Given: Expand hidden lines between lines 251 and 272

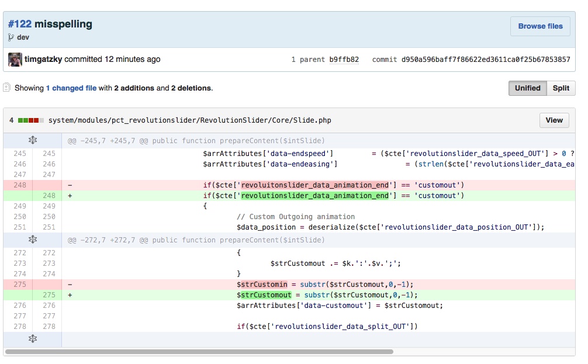Looking at the screenshot, I should pos(33,240).
